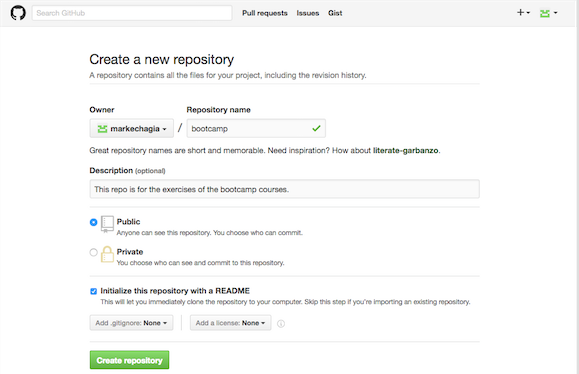Click the Description text field

point(284,189)
